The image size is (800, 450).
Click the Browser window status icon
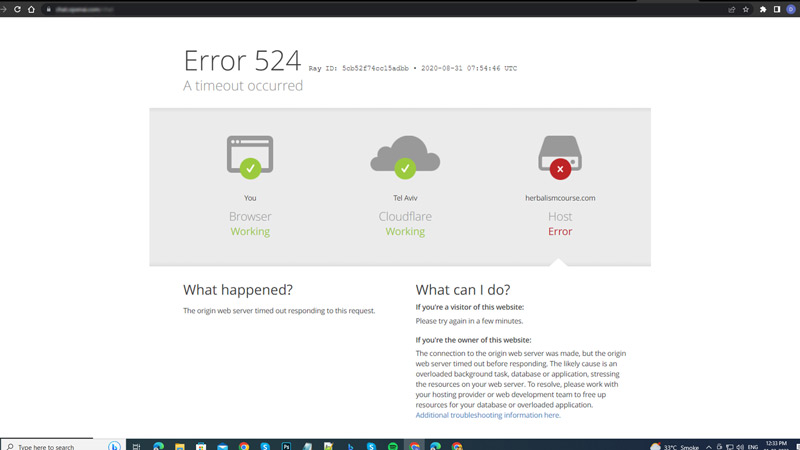point(250,157)
